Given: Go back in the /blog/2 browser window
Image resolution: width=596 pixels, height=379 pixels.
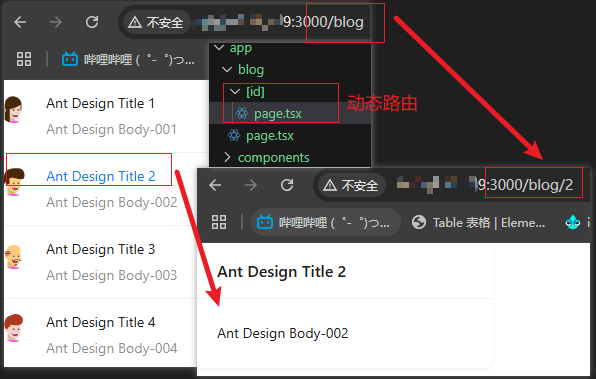Looking at the screenshot, I should click(x=215, y=186).
